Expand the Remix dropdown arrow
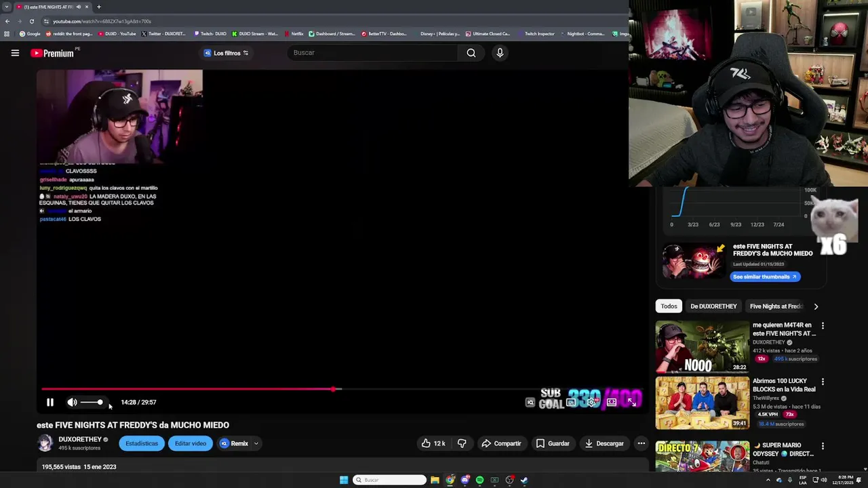Viewport: 868px width, 488px height. click(x=256, y=443)
